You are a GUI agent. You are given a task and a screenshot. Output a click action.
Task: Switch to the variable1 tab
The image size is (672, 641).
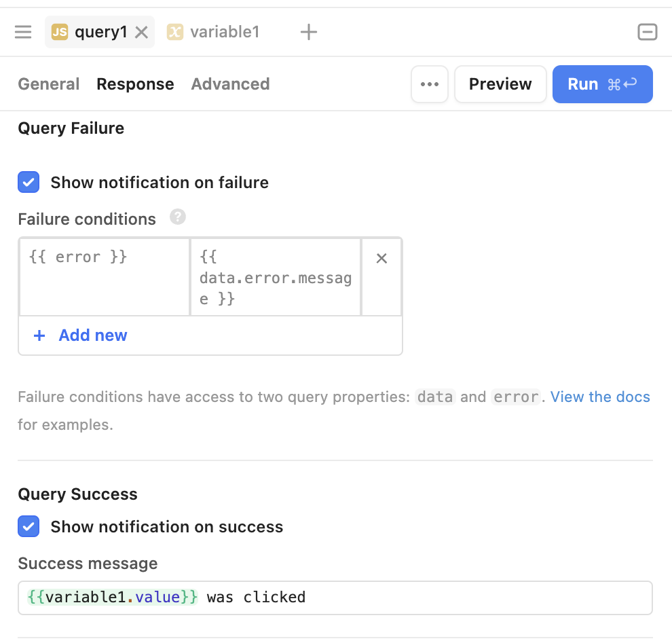tap(224, 32)
